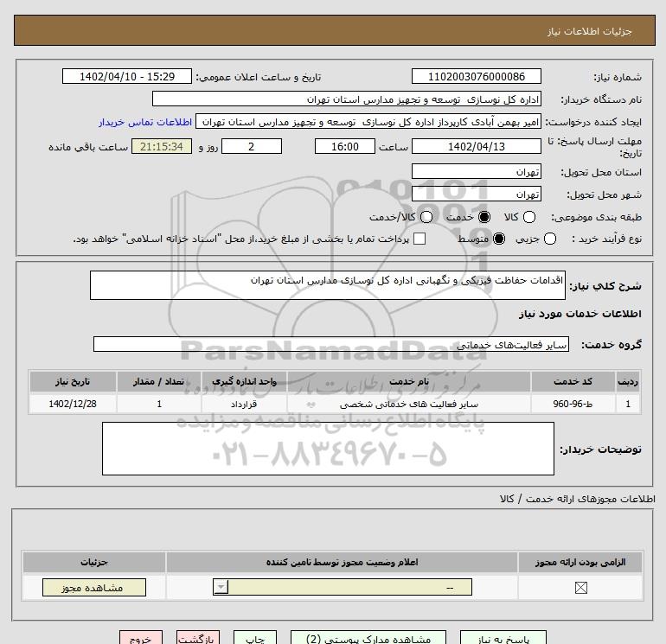Click the need date cell 1402/12/28
Screen dimensions: 666x644
click(x=73, y=404)
